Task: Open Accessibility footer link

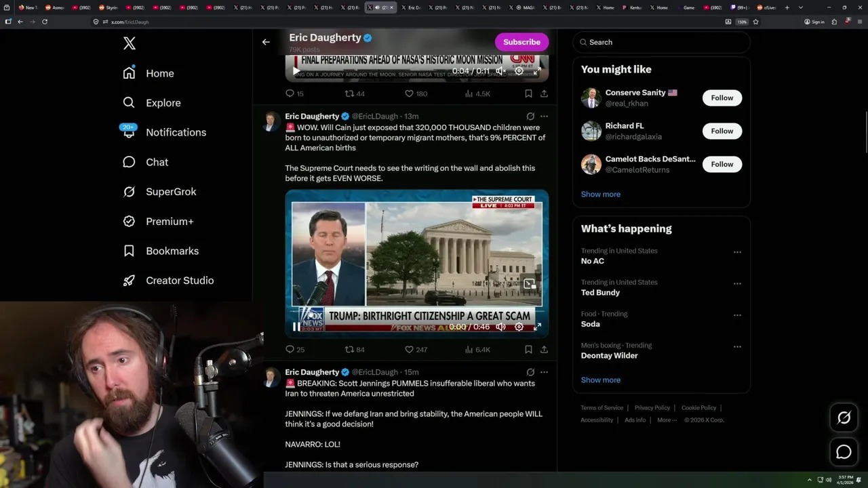Action: point(597,420)
